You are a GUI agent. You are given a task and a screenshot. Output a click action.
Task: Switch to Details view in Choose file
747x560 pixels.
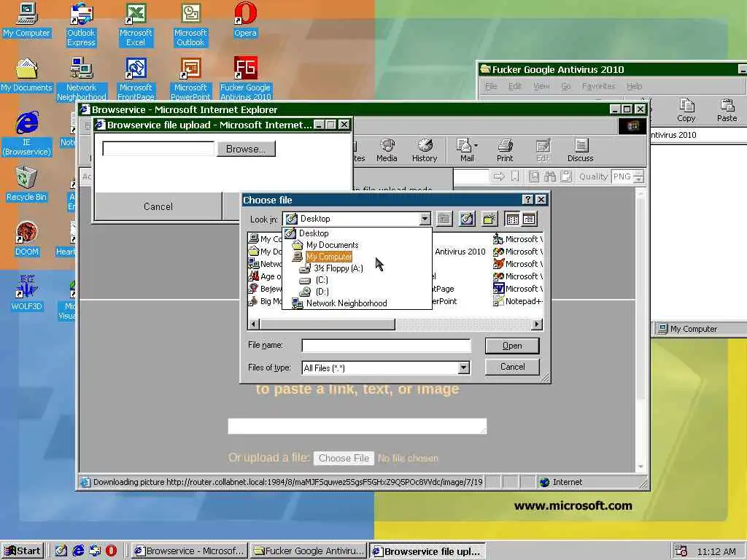click(529, 219)
